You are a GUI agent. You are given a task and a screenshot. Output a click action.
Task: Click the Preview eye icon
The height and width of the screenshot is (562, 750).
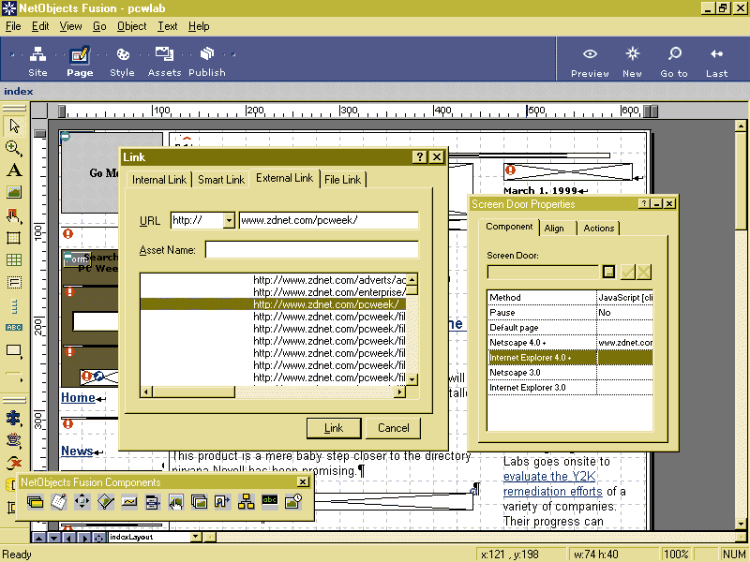(x=590, y=54)
